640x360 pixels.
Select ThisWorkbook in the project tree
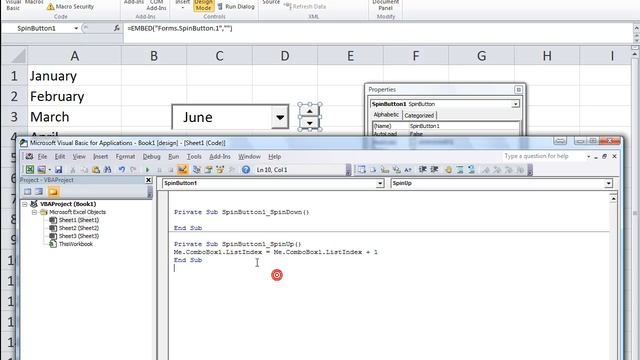click(76, 244)
